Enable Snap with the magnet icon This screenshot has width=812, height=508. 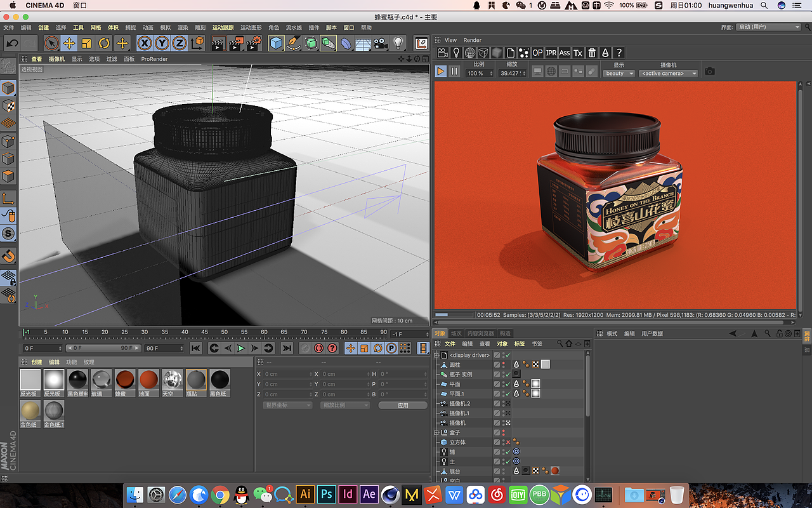point(8,255)
